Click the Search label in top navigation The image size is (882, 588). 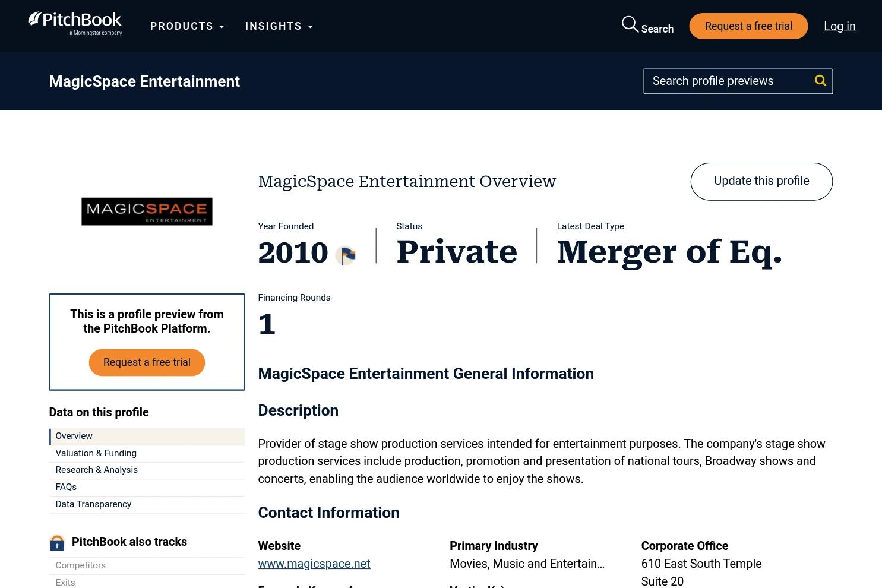point(657,29)
